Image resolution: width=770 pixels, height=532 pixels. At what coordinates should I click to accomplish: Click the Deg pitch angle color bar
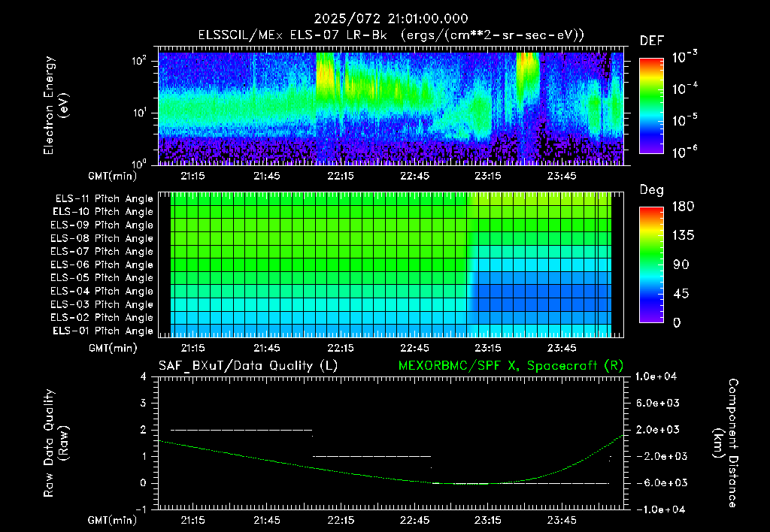651,264
